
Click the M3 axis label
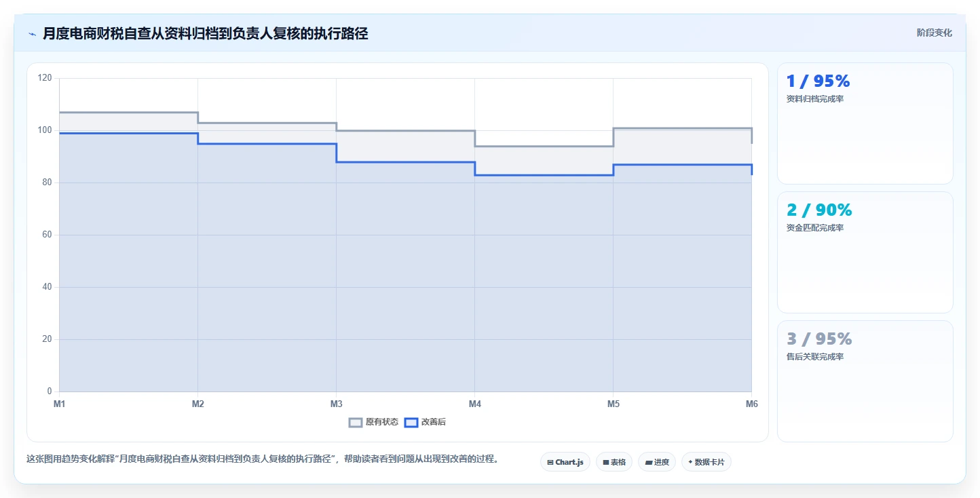[x=337, y=404]
